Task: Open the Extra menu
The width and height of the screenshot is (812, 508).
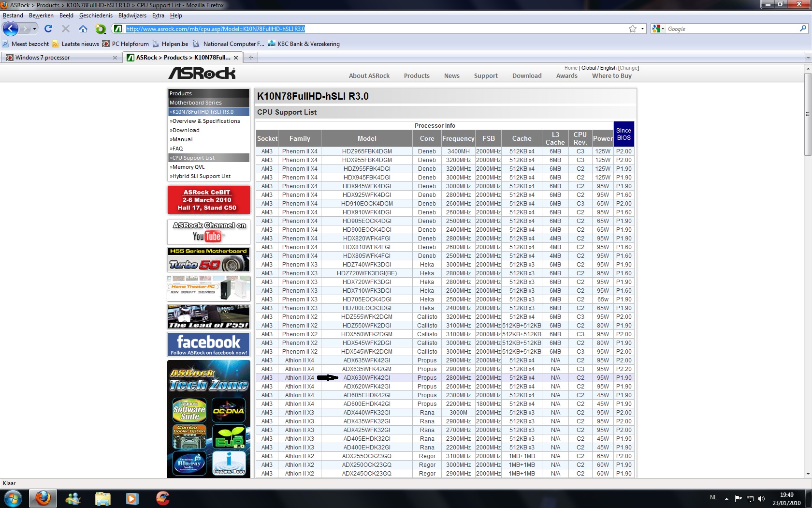Action: [158, 15]
